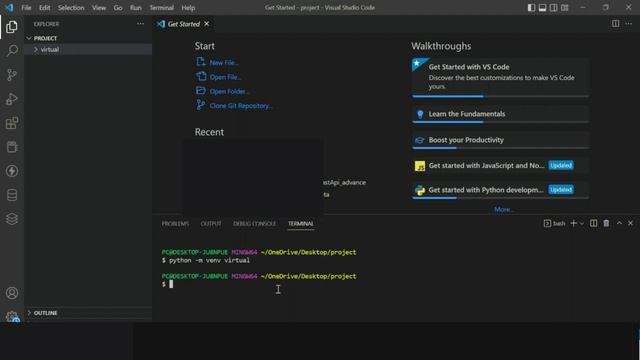The image size is (640, 360).
Task: Close the terminal panel
Action: (x=631, y=223)
